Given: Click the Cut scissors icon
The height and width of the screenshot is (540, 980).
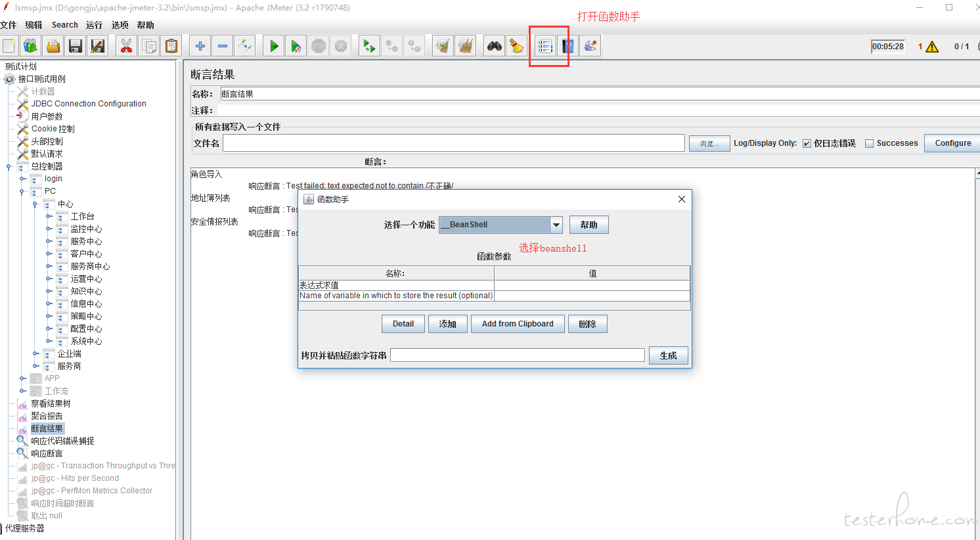Looking at the screenshot, I should point(126,46).
